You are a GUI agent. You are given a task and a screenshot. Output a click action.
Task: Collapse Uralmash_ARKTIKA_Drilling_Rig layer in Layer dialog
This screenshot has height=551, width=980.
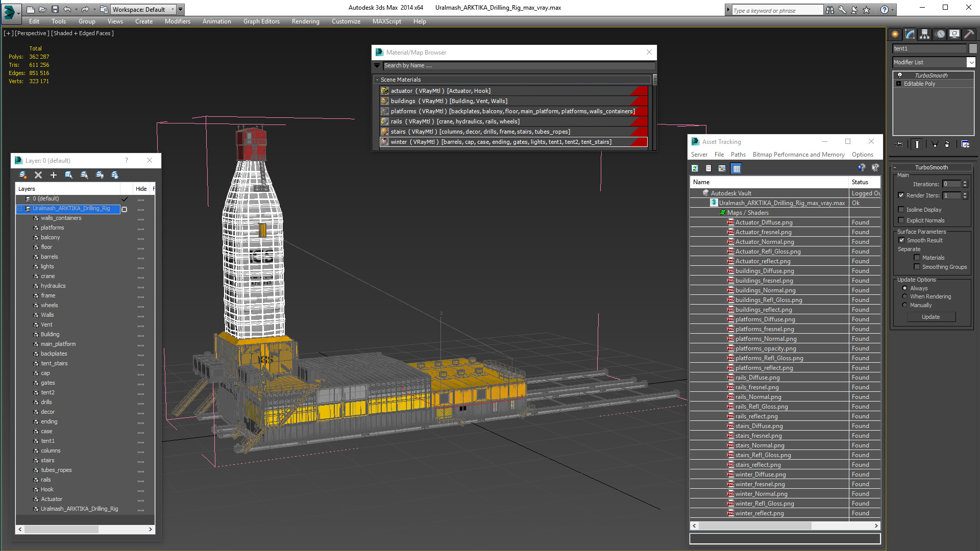20,209
